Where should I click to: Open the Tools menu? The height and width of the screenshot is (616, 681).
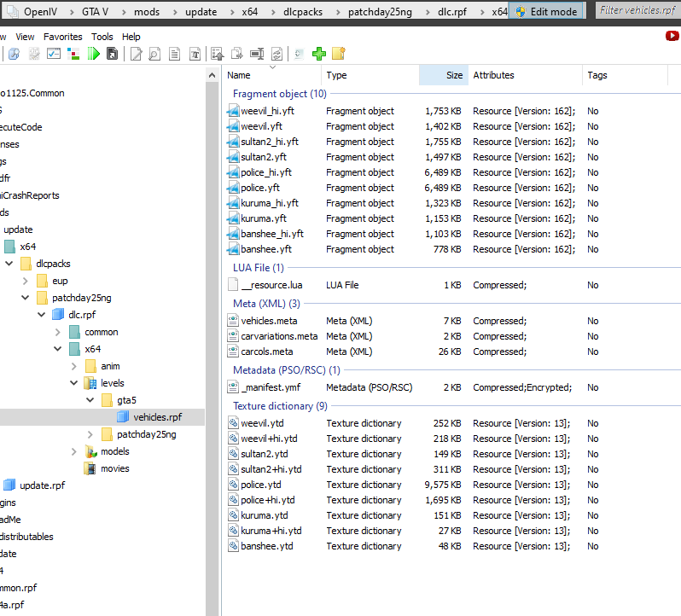[102, 37]
